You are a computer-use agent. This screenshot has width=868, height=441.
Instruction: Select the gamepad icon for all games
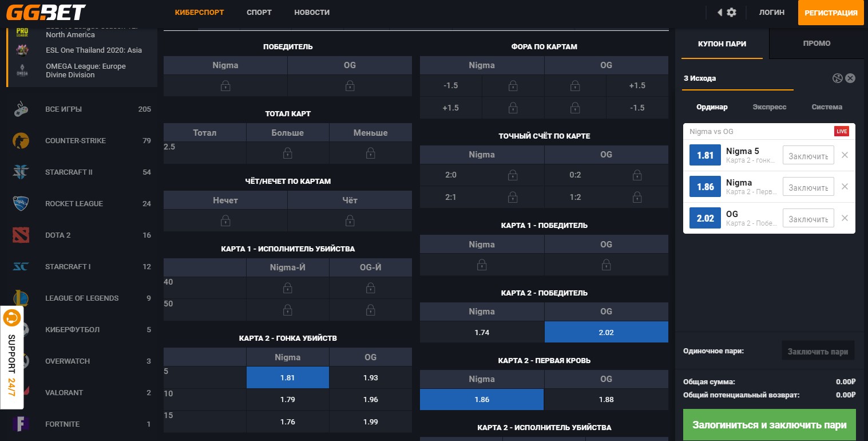coord(22,109)
